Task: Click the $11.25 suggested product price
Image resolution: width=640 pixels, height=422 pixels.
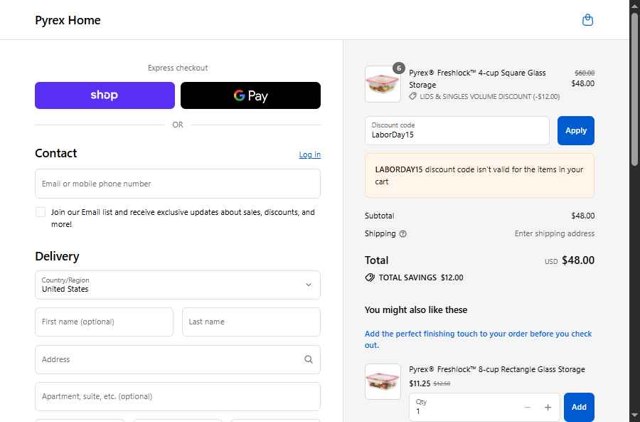Action: (420, 383)
